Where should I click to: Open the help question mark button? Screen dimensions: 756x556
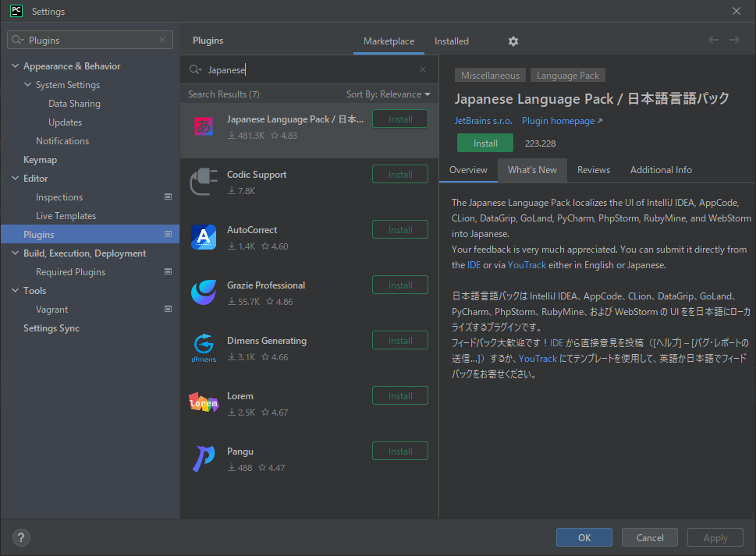(x=21, y=537)
